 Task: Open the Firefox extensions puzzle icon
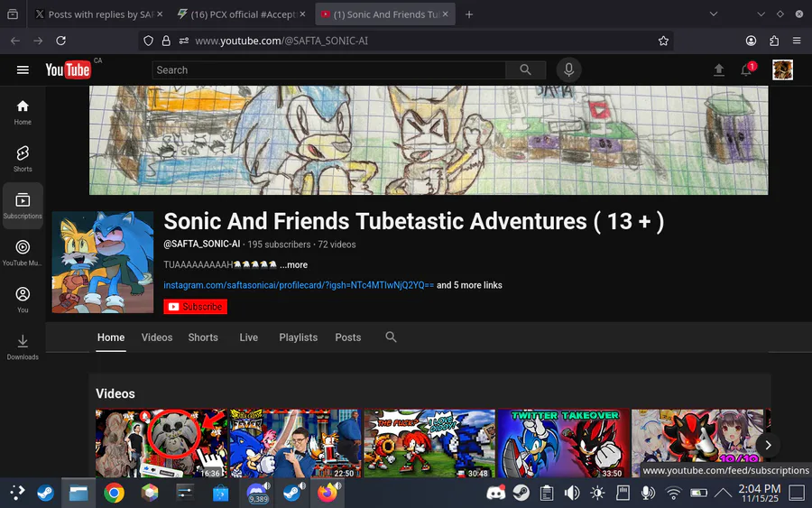(774, 41)
